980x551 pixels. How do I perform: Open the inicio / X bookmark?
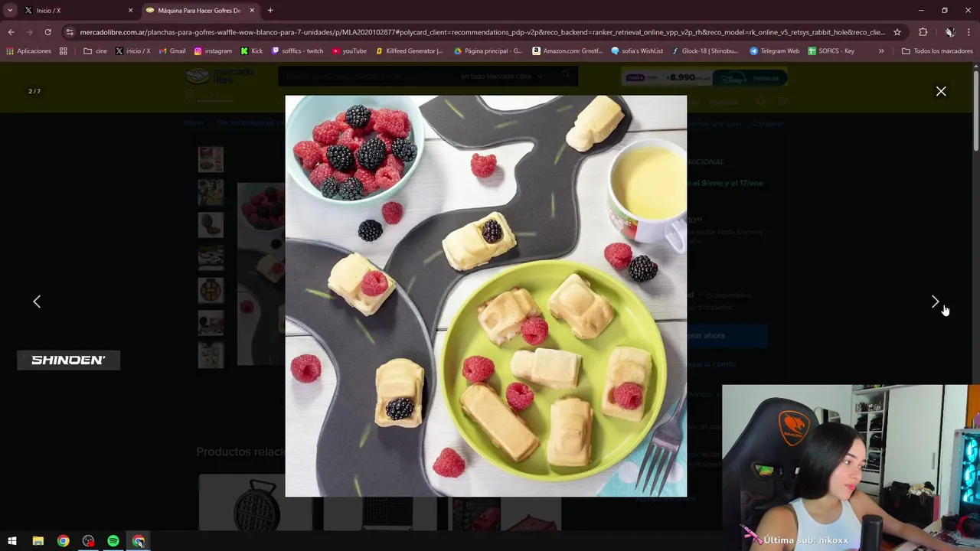tap(132, 51)
